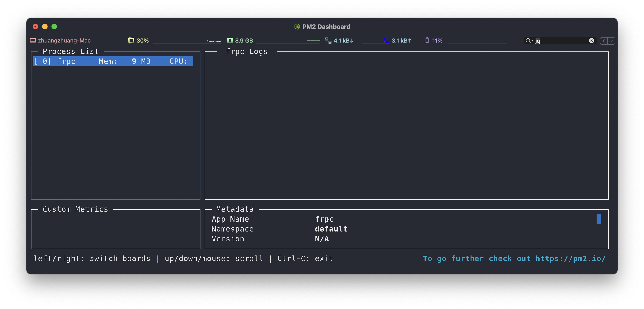The image size is (644, 309).
Task: Go to the next search match
Action: (611, 41)
